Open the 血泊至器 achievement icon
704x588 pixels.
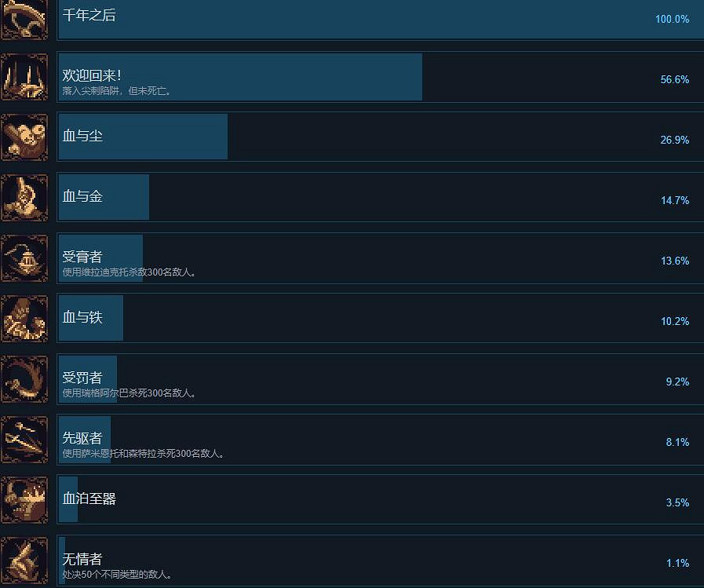[24, 499]
